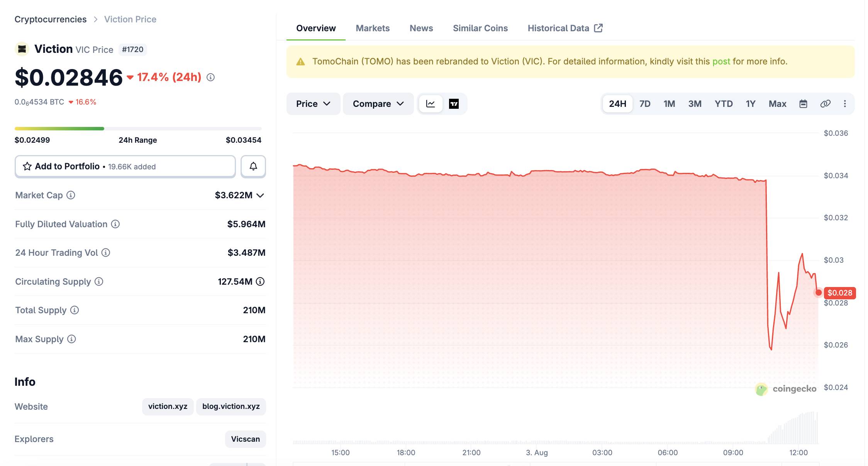This screenshot has width=868, height=466.
Task: Open the Max Supply info icon
Action: [71, 339]
